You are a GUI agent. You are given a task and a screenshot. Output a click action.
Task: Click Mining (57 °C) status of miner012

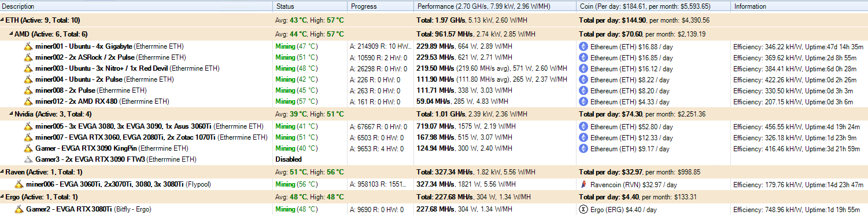click(x=297, y=101)
